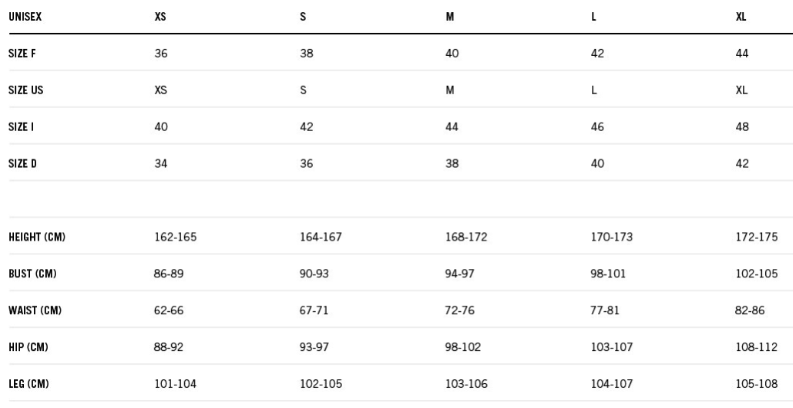Click the M column header
Viewport: 793px width, 408px height.
pyautogui.click(x=450, y=17)
